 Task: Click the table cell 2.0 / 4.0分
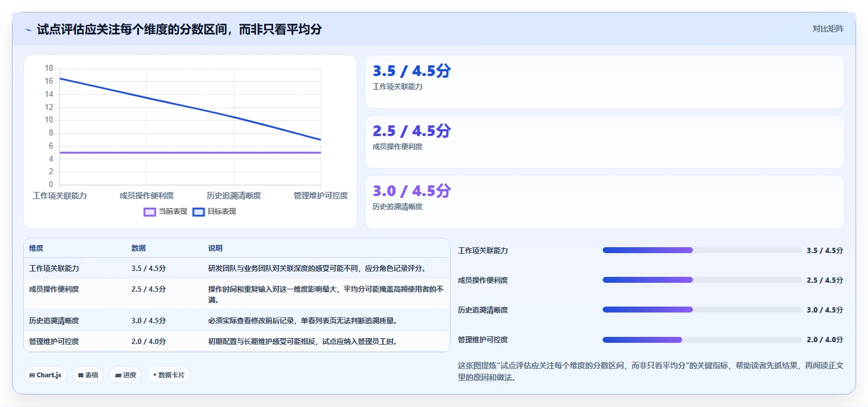point(148,342)
